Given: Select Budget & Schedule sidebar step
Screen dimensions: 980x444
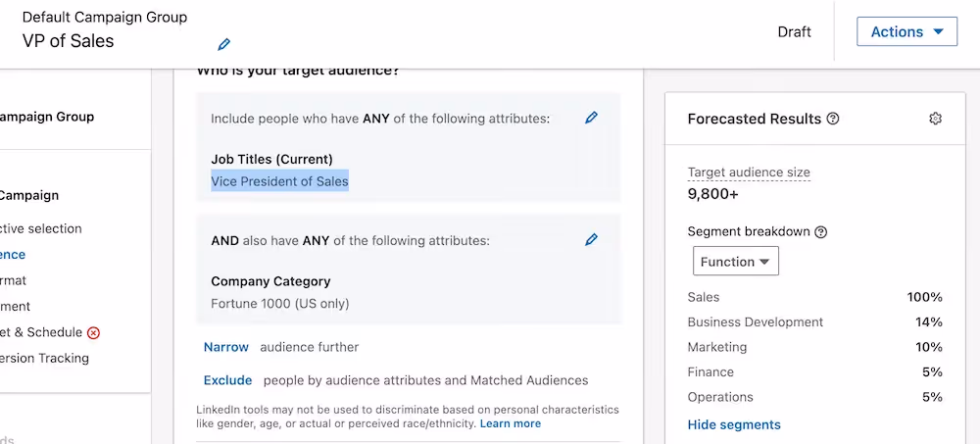Looking at the screenshot, I should pos(41,332).
